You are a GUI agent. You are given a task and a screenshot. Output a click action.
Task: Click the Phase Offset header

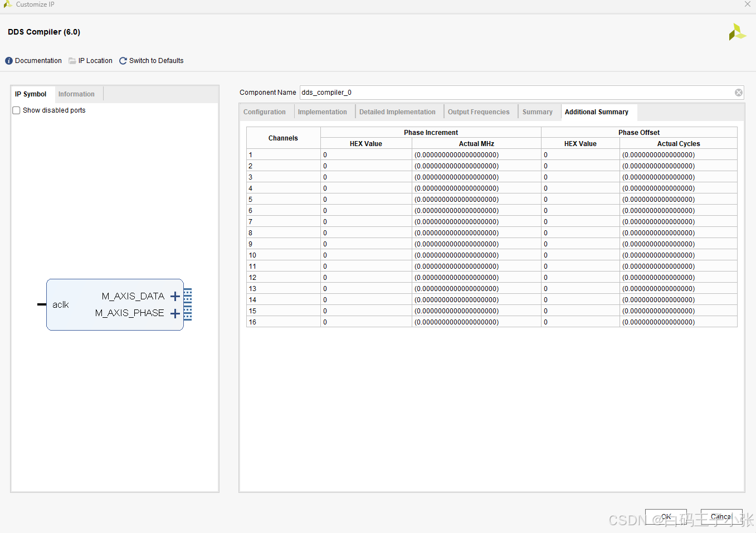[x=639, y=133]
